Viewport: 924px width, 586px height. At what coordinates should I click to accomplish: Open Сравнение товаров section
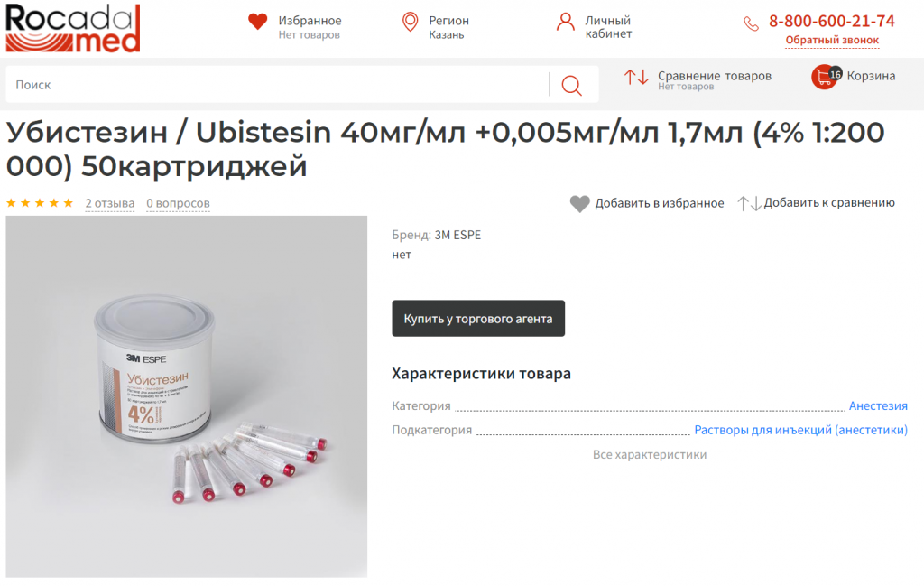click(x=715, y=76)
